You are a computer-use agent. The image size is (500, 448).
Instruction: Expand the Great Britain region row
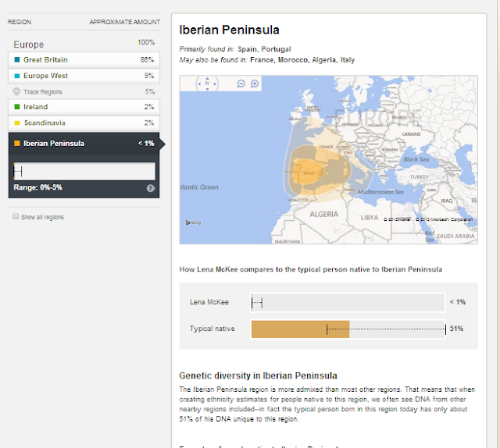[x=84, y=59]
